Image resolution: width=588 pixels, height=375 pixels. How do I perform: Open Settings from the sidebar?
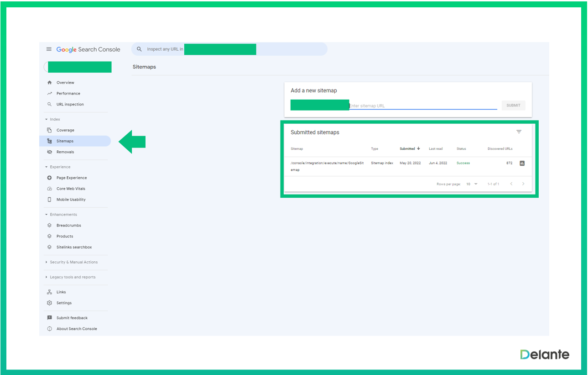coord(64,303)
